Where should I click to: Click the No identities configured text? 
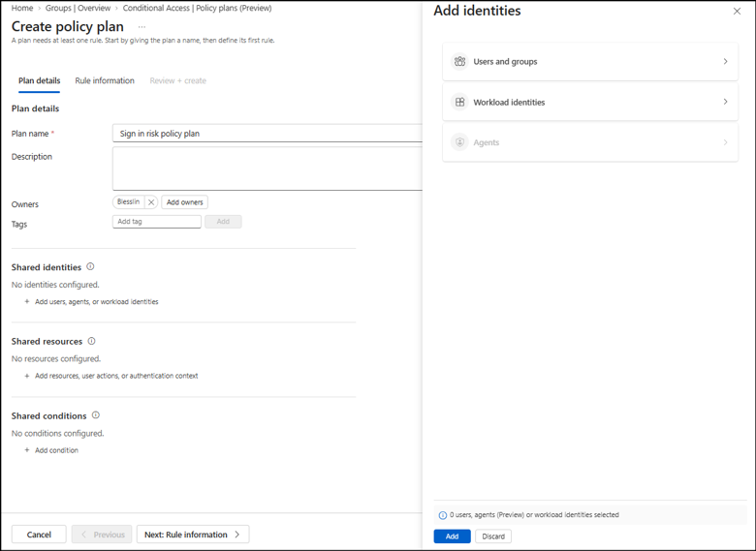point(55,285)
